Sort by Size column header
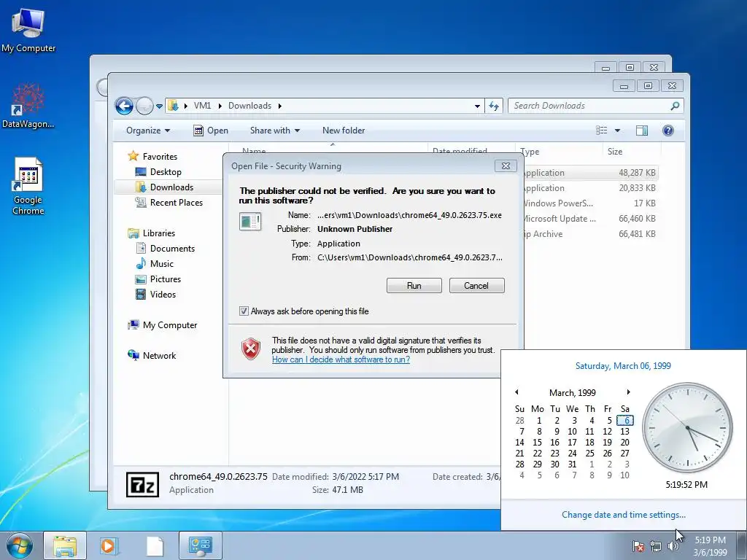This screenshot has height=560, width=747. pyautogui.click(x=614, y=152)
